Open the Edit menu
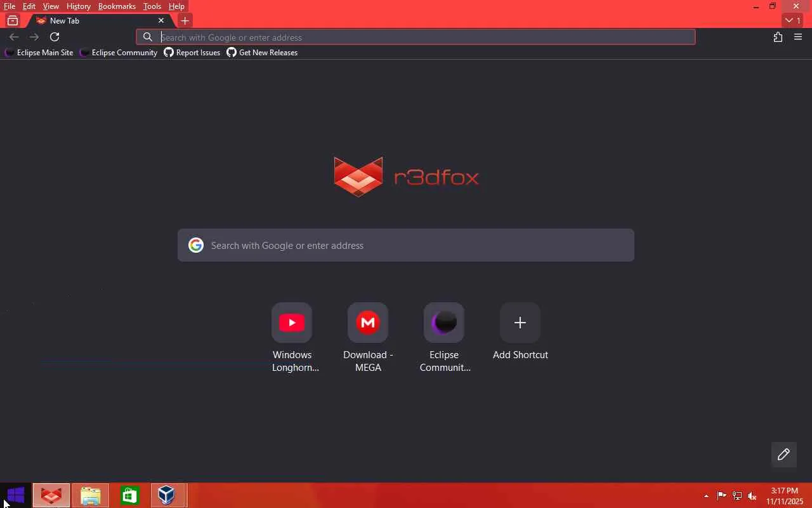Screen dimensions: 812x508 [x=29, y=6]
